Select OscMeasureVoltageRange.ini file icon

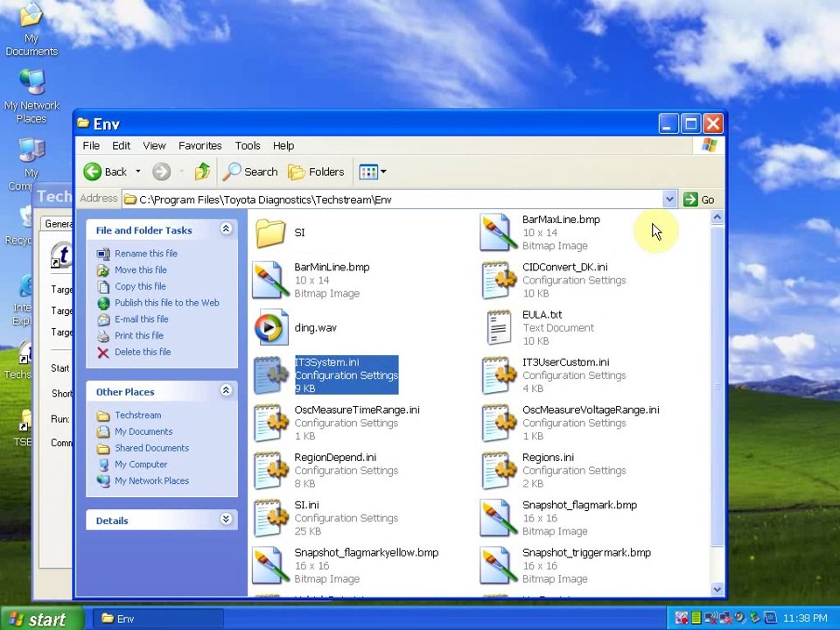coord(498,423)
